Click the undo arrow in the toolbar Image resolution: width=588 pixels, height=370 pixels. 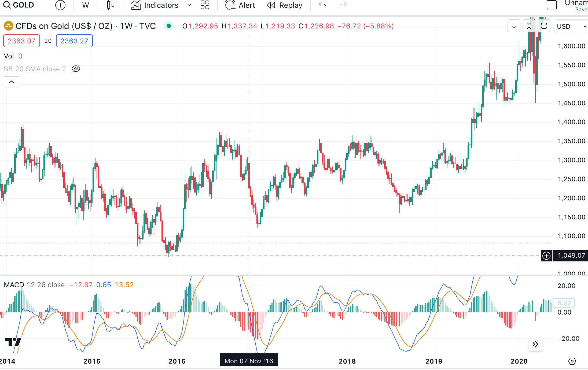point(322,5)
